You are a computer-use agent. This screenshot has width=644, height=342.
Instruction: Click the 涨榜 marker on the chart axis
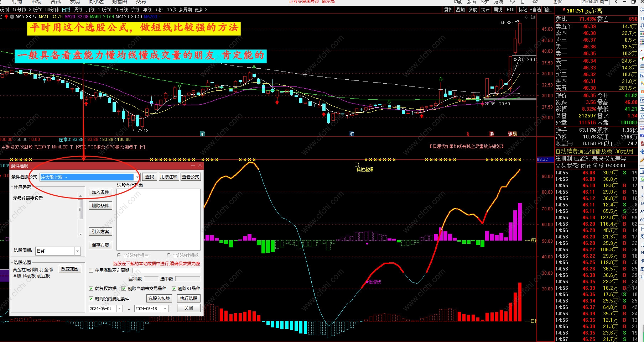(x=513, y=134)
